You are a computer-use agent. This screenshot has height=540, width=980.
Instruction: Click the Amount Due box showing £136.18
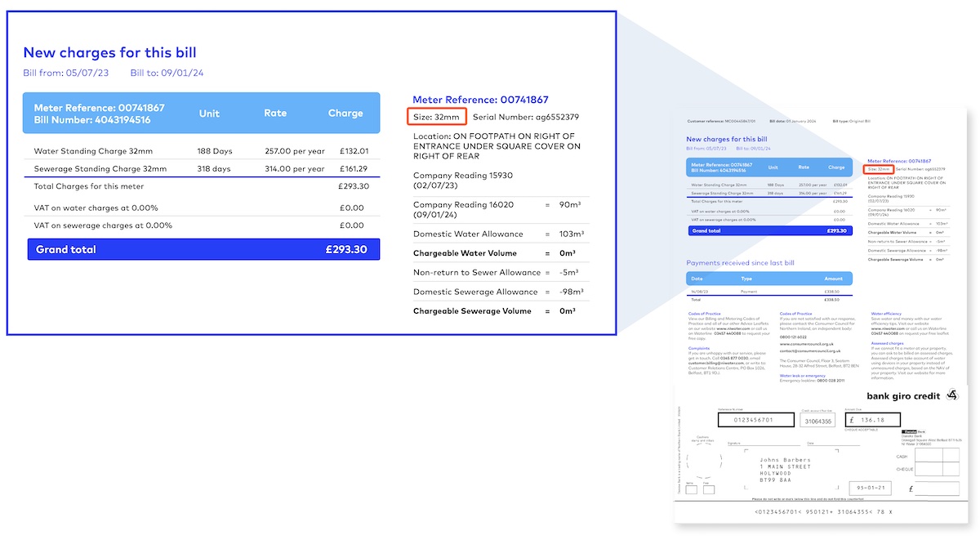873,420
